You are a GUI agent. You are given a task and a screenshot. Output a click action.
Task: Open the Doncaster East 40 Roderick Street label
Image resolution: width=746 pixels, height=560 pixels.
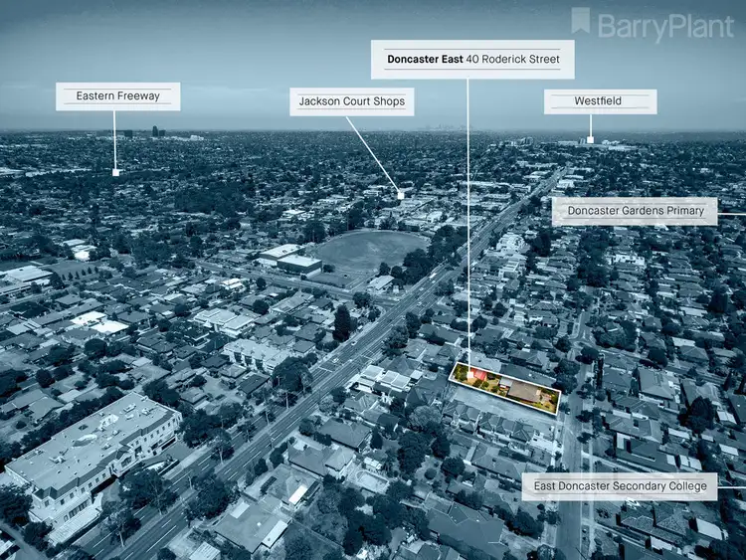click(473, 60)
